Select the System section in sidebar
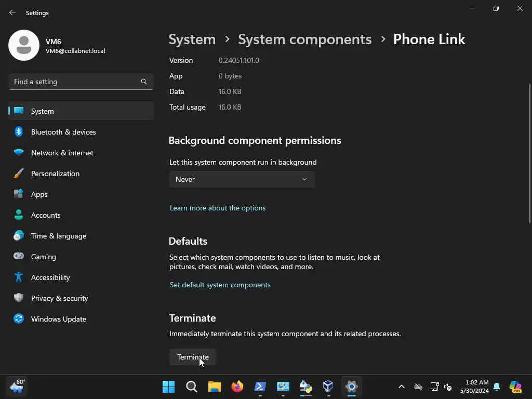The image size is (532, 399). (x=81, y=111)
